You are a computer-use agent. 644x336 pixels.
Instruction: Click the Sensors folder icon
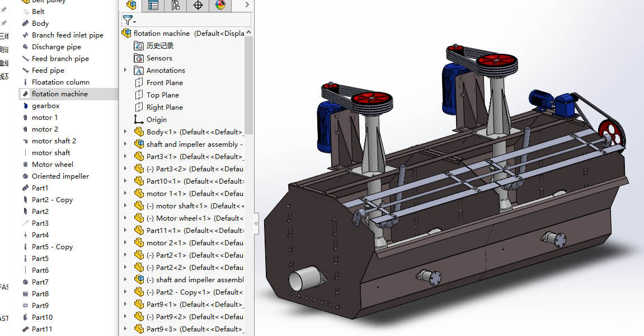tap(139, 58)
